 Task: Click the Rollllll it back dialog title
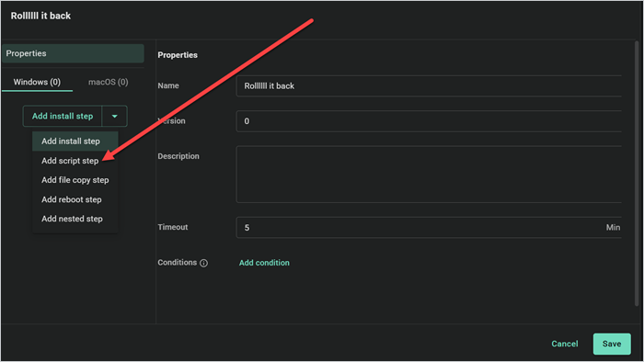pos(40,16)
